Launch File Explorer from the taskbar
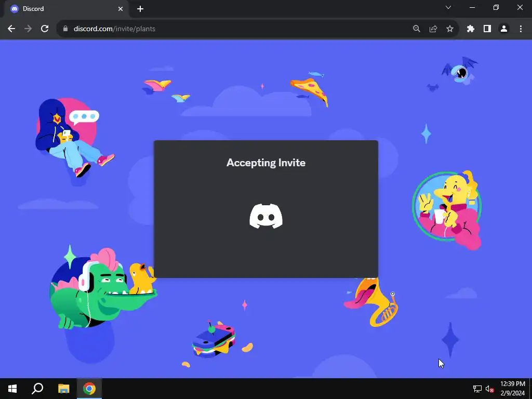The image size is (532, 399). (63, 389)
